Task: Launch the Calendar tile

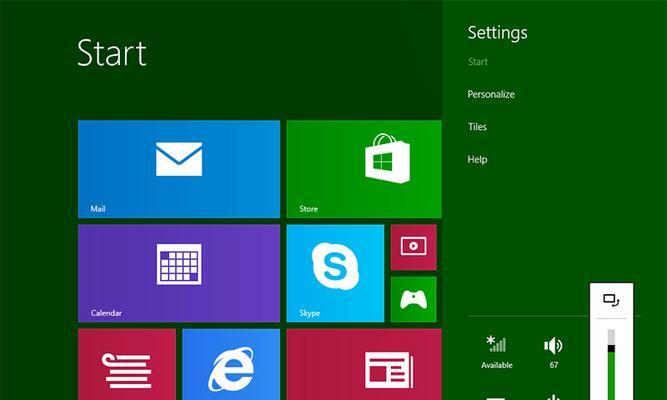Action: [179, 273]
